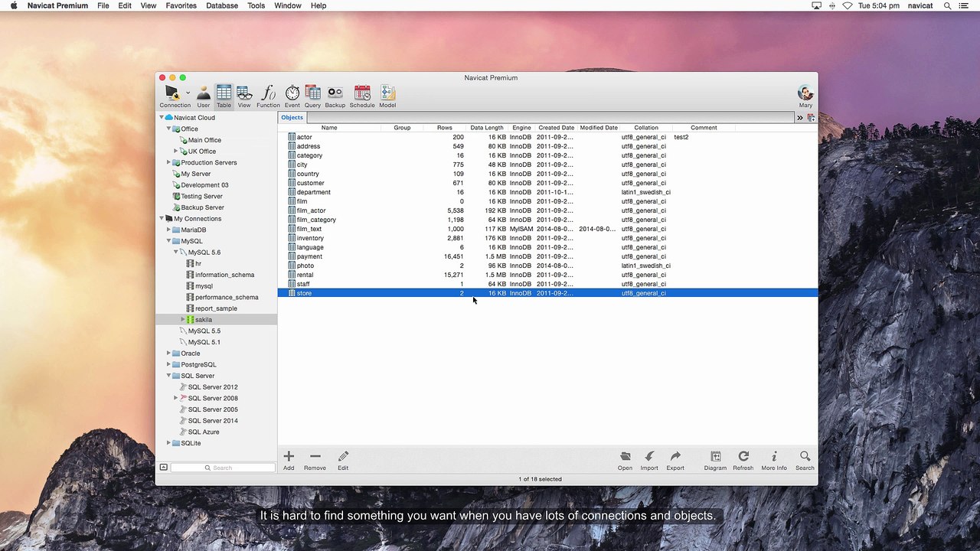
Task: Open the Backup toolbar icon
Action: (x=335, y=96)
